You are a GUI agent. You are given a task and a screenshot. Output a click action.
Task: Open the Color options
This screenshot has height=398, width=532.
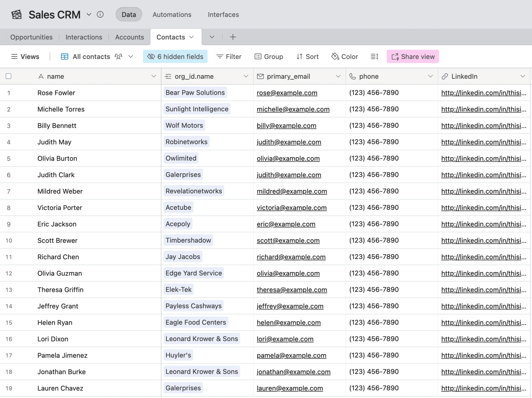(345, 57)
